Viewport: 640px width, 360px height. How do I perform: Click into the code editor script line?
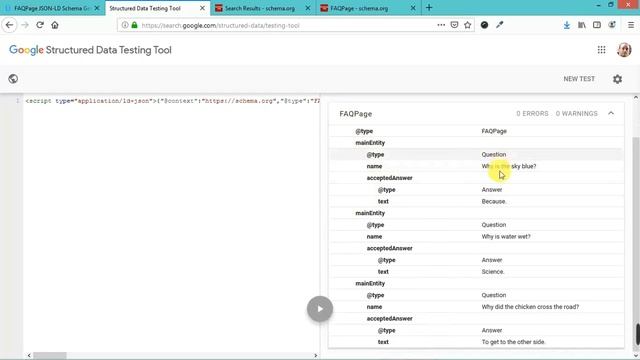coord(172,101)
